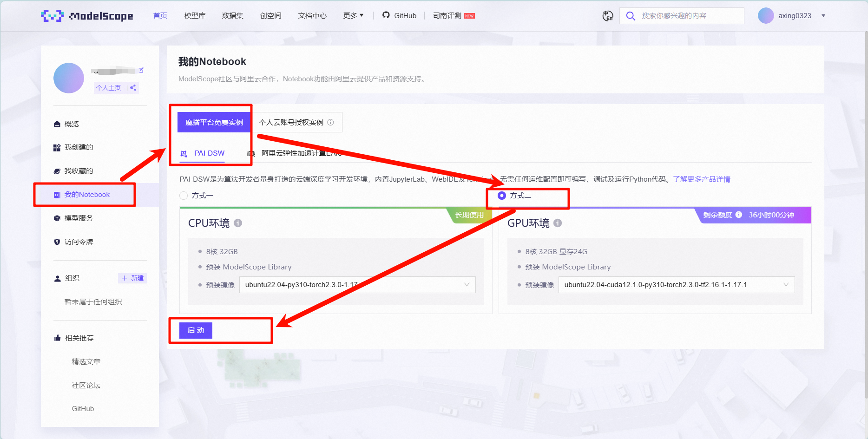Image resolution: width=868 pixels, height=439 pixels.
Task: Open the 首页 nav item
Action: click(x=160, y=16)
